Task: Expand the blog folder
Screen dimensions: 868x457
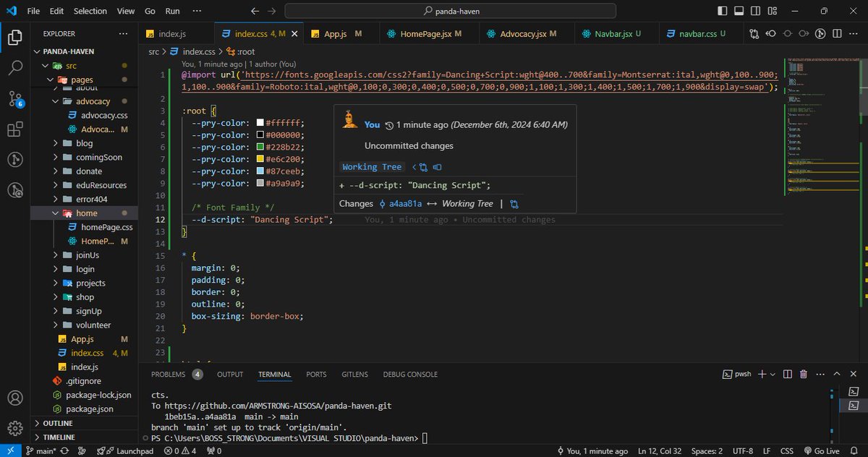Action: point(84,143)
